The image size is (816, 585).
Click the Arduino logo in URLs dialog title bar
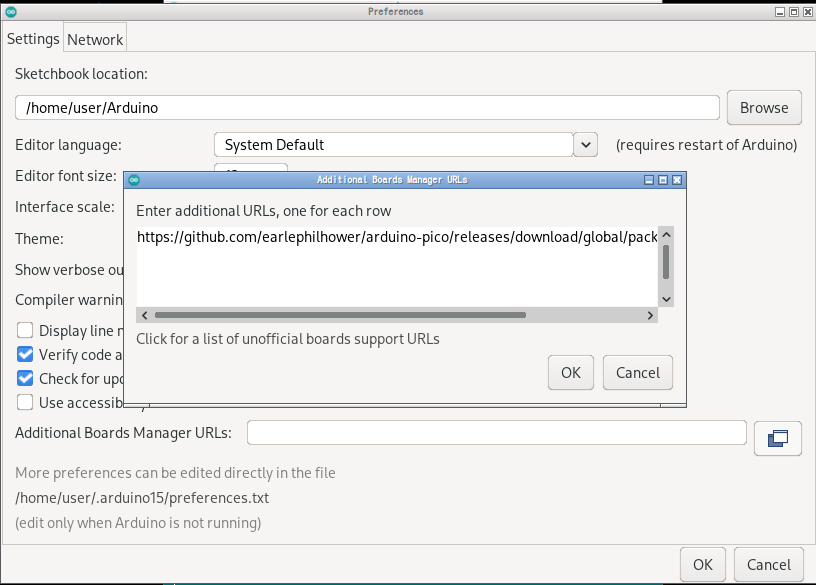click(134, 180)
